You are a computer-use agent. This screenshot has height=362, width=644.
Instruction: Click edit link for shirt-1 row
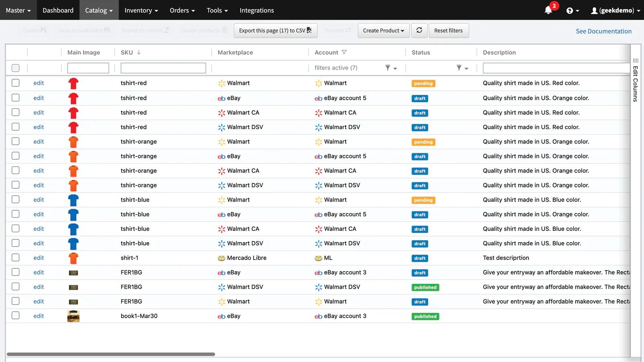coord(39,258)
